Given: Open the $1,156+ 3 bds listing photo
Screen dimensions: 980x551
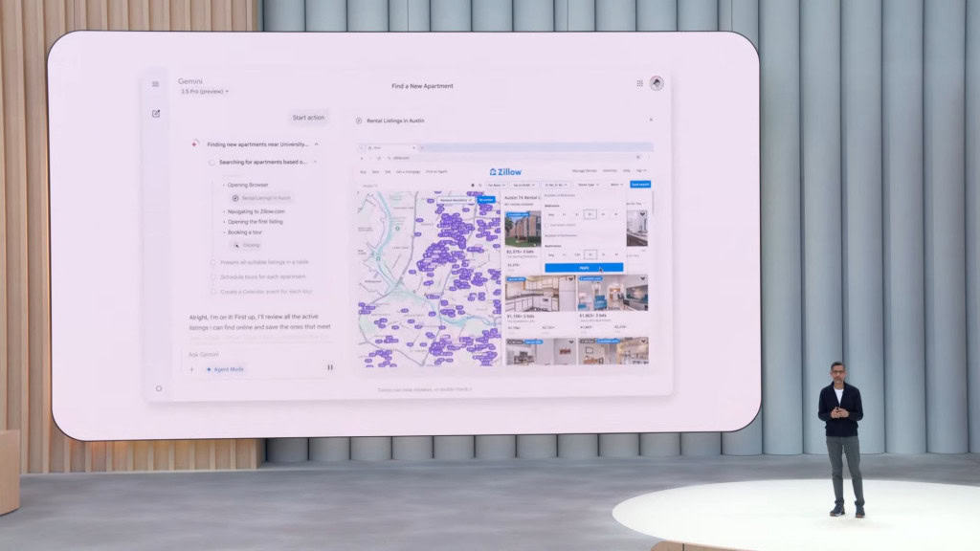Looking at the screenshot, I should pos(540,293).
